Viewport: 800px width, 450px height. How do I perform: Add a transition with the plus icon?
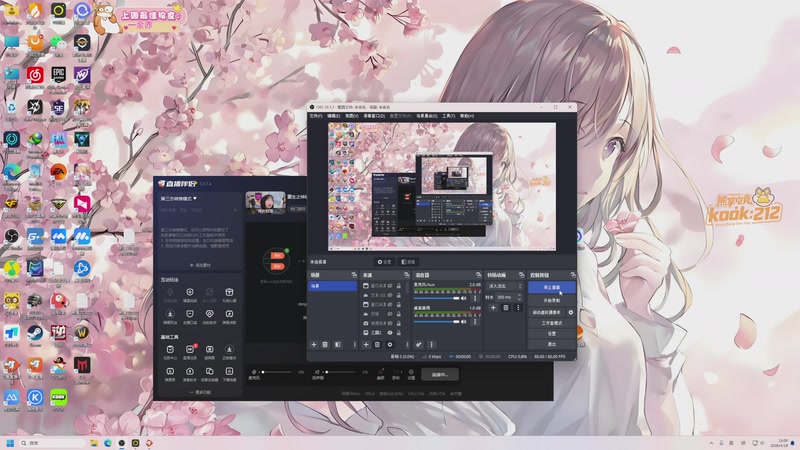point(493,308)
